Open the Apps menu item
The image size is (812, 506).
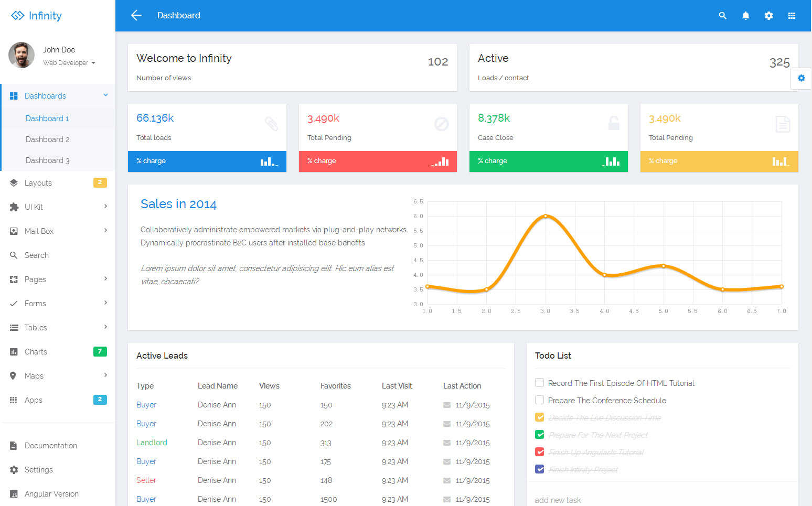coord(58,400)
